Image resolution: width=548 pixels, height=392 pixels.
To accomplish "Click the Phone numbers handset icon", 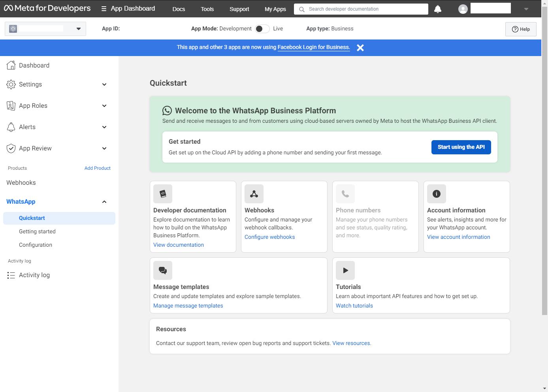I will click(x=345, y=194).
